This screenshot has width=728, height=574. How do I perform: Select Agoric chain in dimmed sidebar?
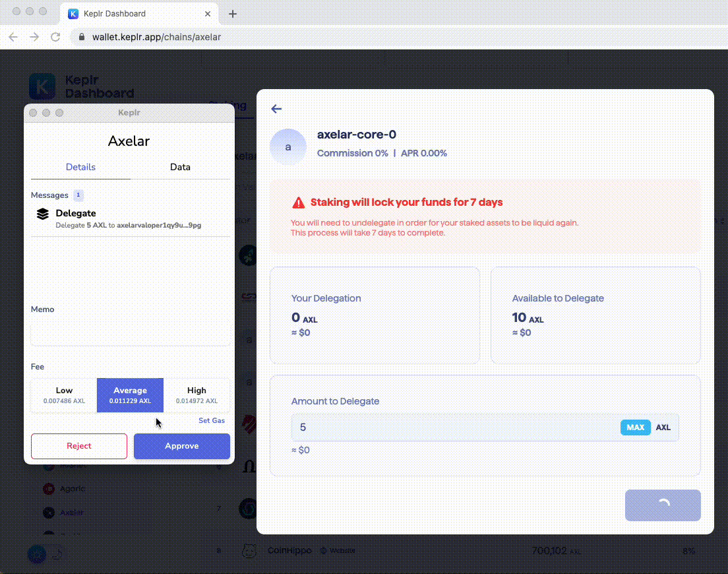pyautogui.click(x=73, y=488)
